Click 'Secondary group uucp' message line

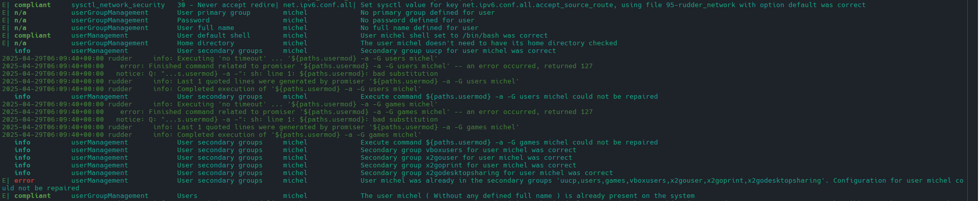(x=458, y=51)
